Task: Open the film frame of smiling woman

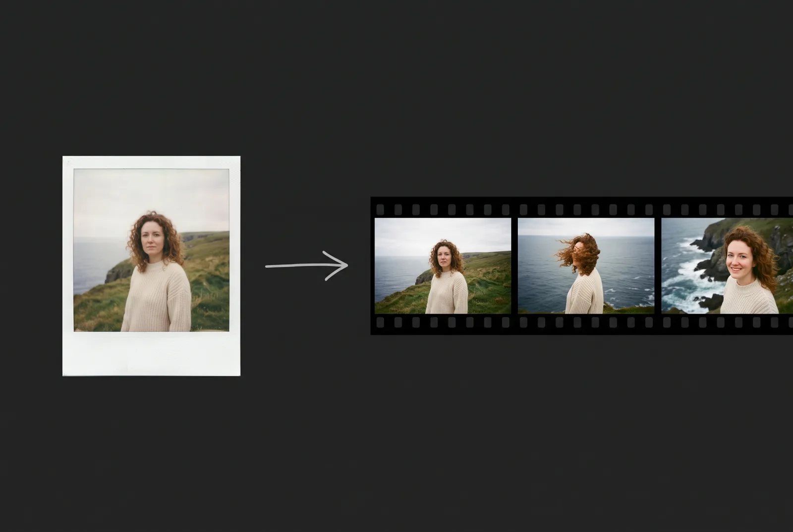Action: [727, 266]
